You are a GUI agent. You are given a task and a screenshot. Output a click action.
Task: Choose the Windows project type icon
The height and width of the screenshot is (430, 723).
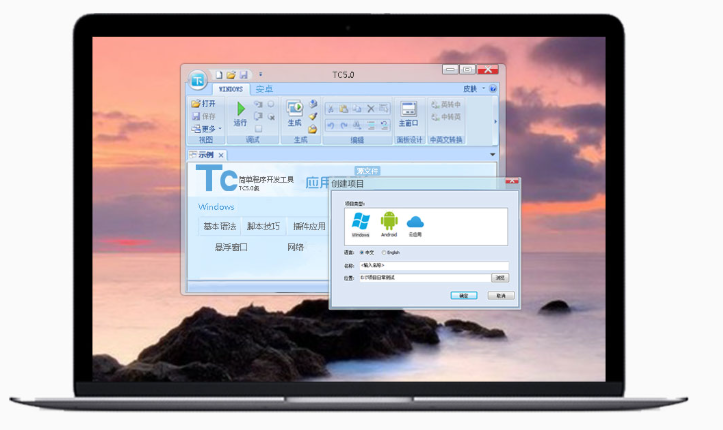pos(361,224)
